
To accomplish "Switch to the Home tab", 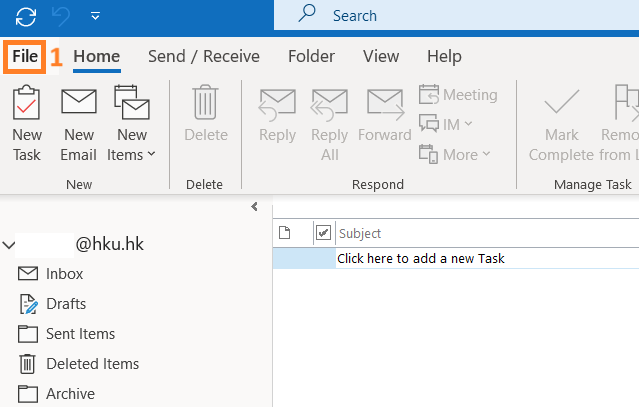I will [97, 57].
